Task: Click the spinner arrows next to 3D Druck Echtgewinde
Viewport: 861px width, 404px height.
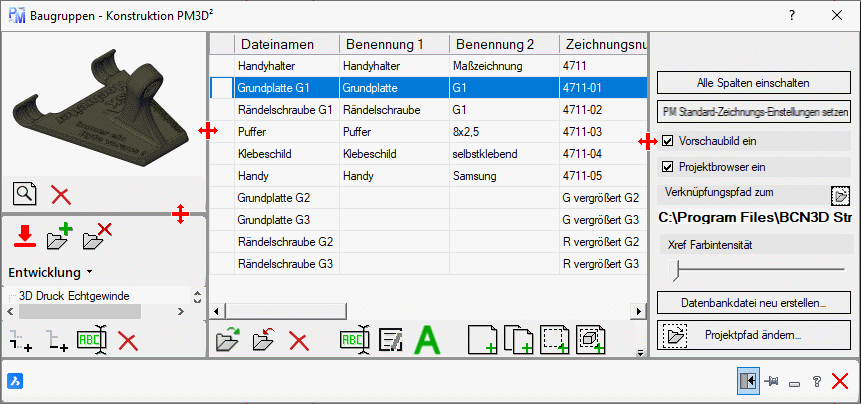Action: (x=197, y=297)
